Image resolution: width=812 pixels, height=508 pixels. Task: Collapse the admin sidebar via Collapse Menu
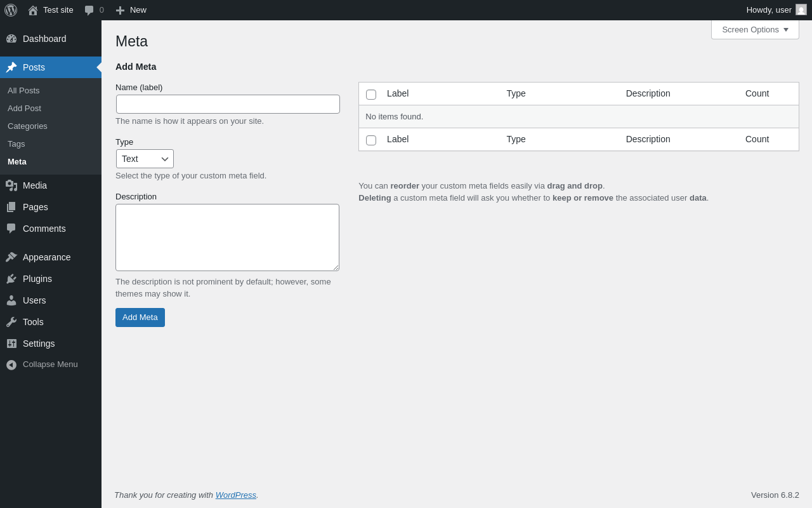click(x=51, y=364)
